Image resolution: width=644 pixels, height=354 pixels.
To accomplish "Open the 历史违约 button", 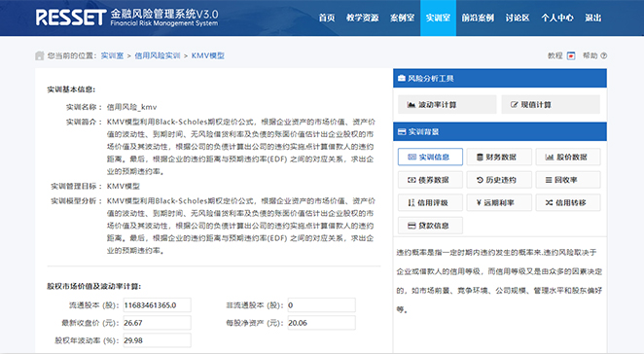I will click(x=499, y=180).
